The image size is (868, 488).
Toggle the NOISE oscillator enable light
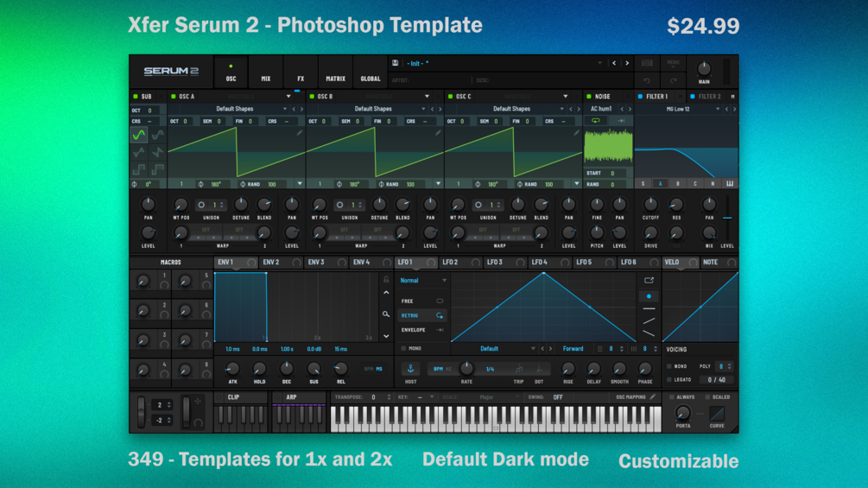[x=589, y=96]
